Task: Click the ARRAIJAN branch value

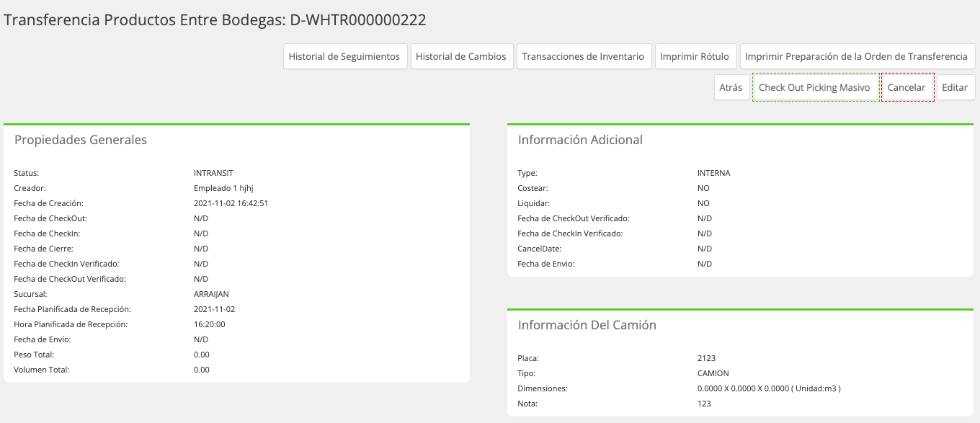Action: pos(211,294)
